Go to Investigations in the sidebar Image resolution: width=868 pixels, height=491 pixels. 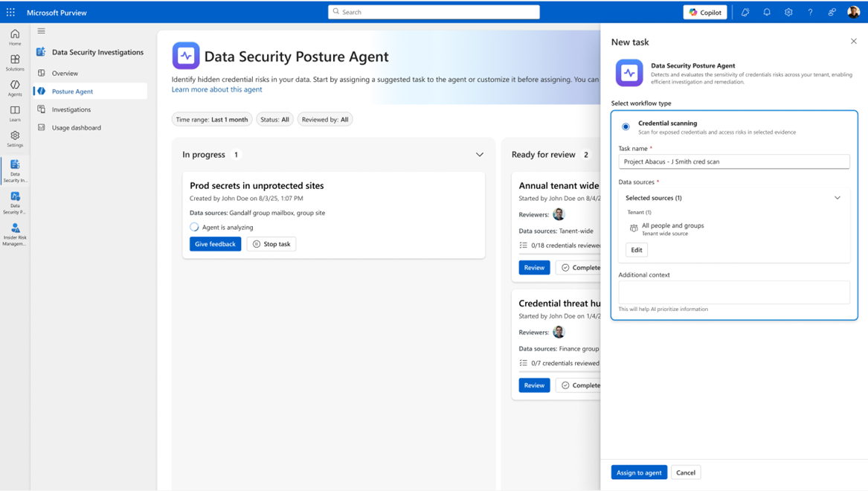pos(71,109)
